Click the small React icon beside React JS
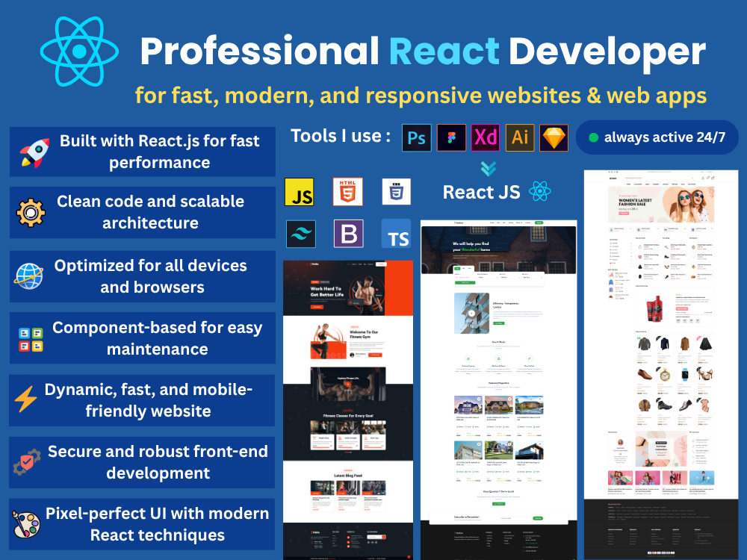Screen dimensions: 747x560 point(540,191)
